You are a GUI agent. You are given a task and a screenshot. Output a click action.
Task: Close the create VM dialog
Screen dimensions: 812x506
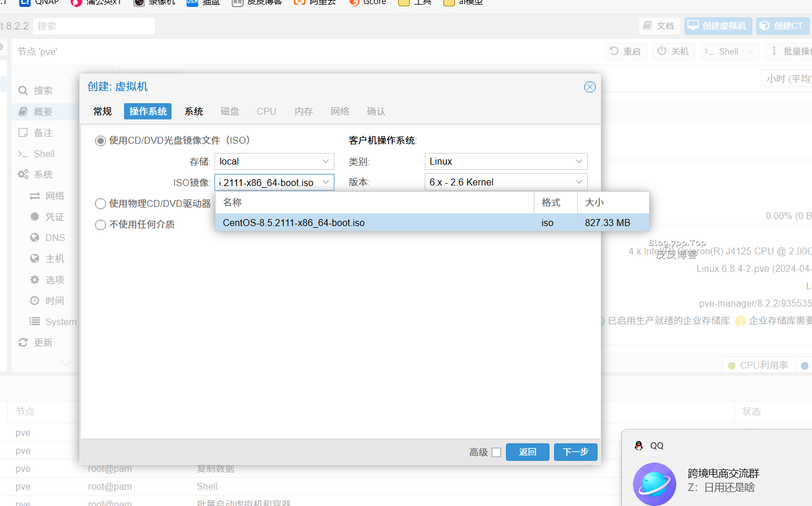pyautogui.click(x=589, y=87)
